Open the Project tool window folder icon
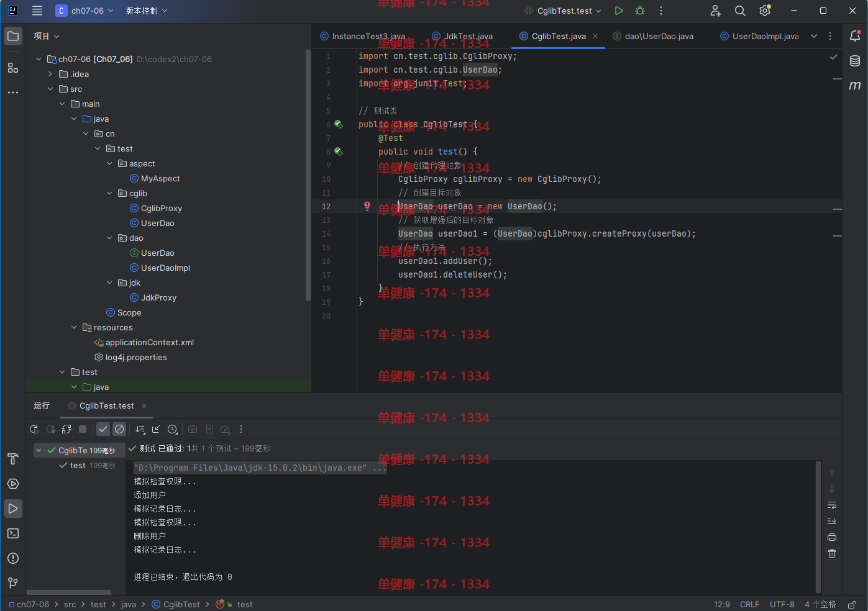Viewport: 868px width, 611px height. click(x=13, y=36)
